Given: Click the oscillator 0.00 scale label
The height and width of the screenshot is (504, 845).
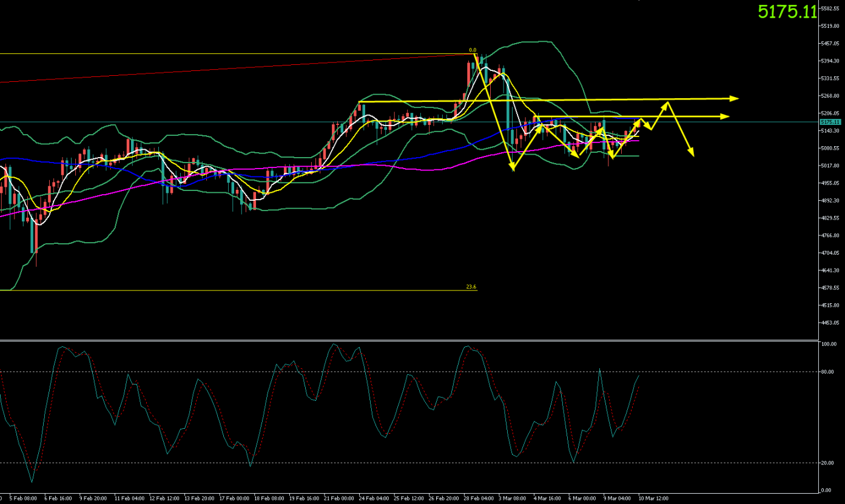Looking at the screenshot, I should [x=826, y=489].
